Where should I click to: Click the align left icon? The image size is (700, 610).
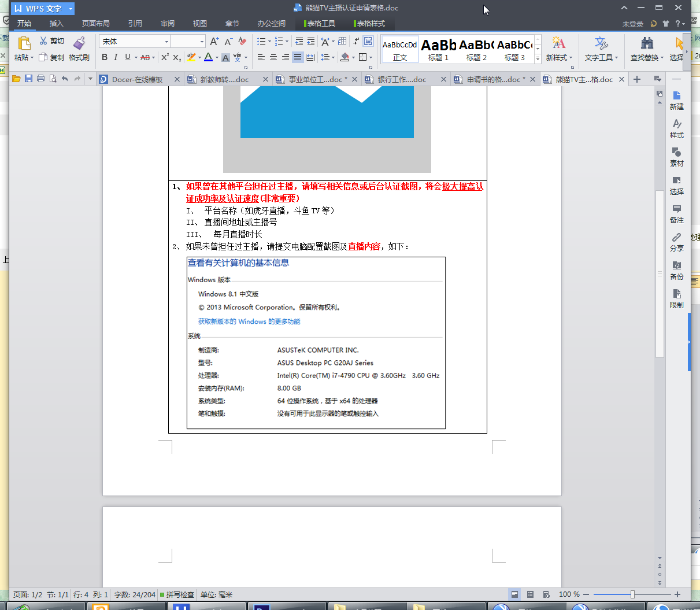click(261, 57)
